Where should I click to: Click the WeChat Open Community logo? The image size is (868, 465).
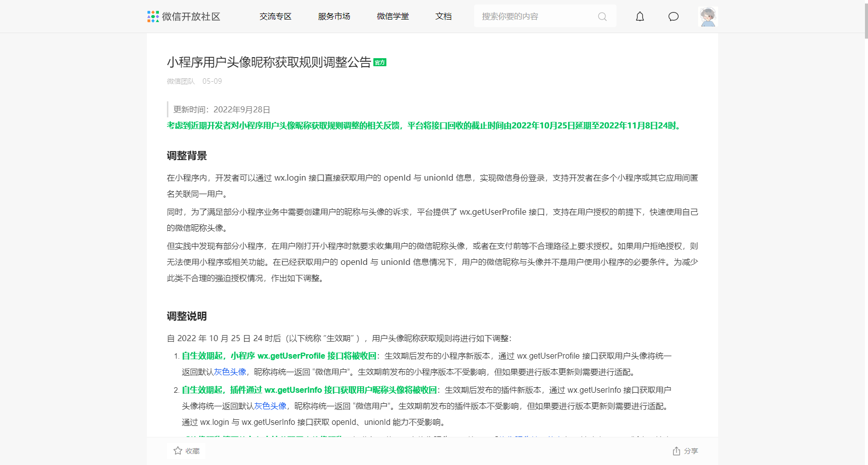[153, 17]
